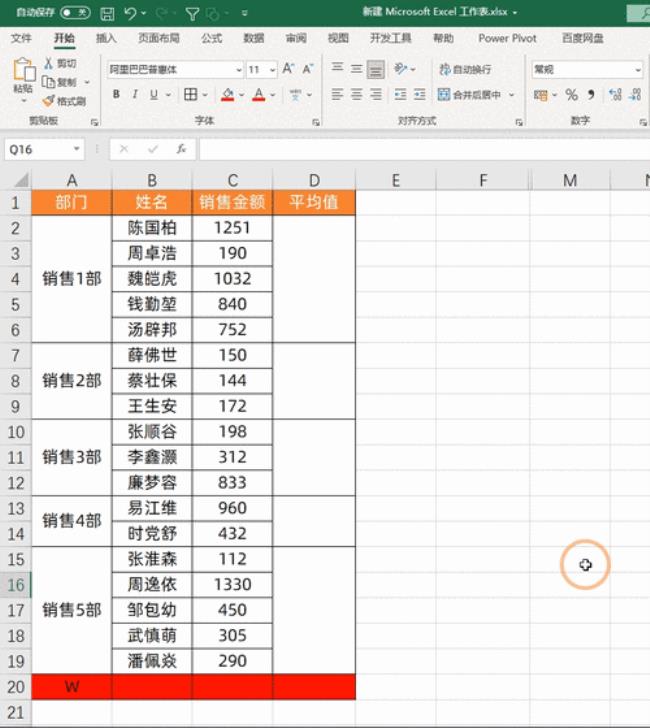This screenshot has height=728, width=650.
Task: Open the font size dropdown
Action: point(273,70)
